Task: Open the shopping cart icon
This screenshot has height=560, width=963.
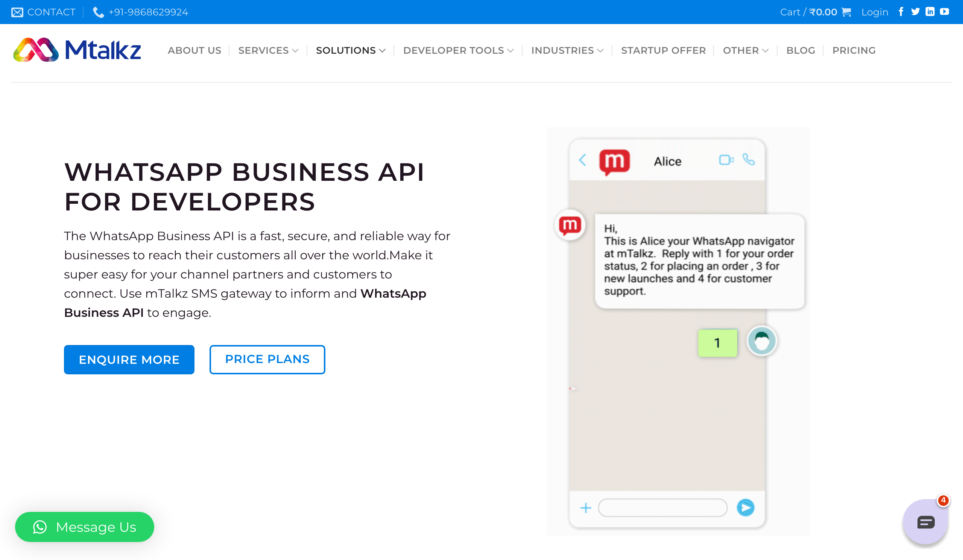Action: (846, 12)
